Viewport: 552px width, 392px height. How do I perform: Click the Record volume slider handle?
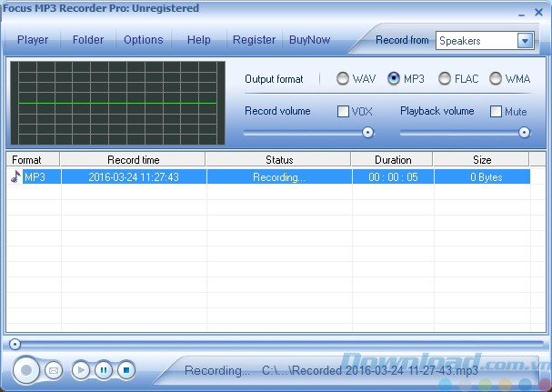pos(368,133)
